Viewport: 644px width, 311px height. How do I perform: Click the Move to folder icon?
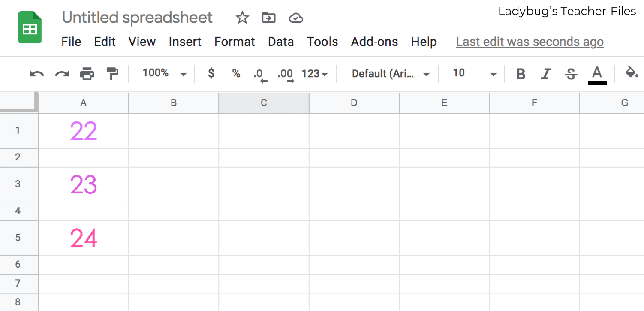coord(269,18)
